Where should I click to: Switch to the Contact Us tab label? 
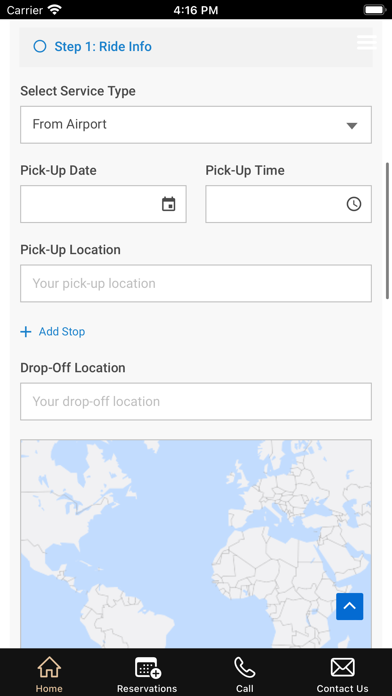pyautogui.click(x=342, y=688)
